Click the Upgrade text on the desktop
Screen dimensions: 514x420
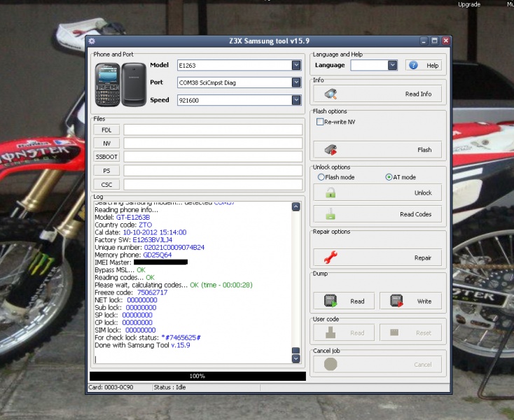click(469, 4)
